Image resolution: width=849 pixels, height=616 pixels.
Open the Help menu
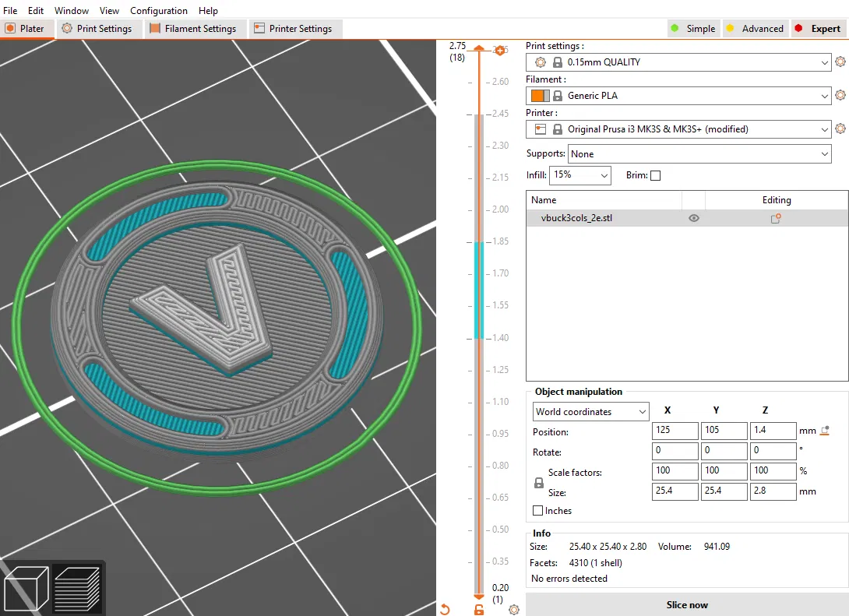click(208, 10)
